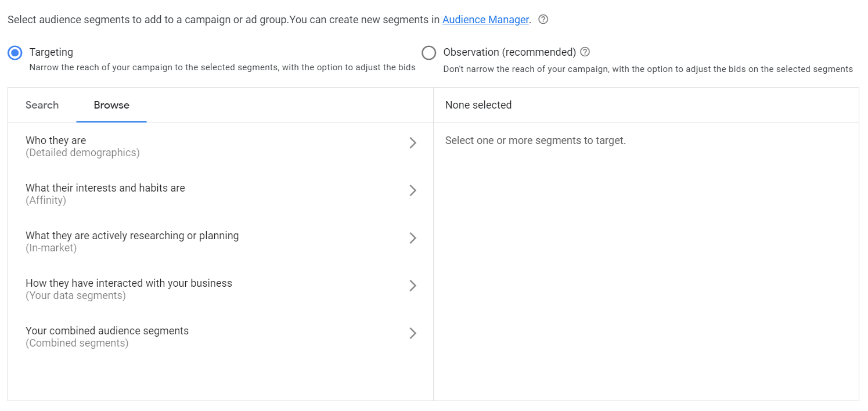Click the Targeting option description text

coord(222,67)
